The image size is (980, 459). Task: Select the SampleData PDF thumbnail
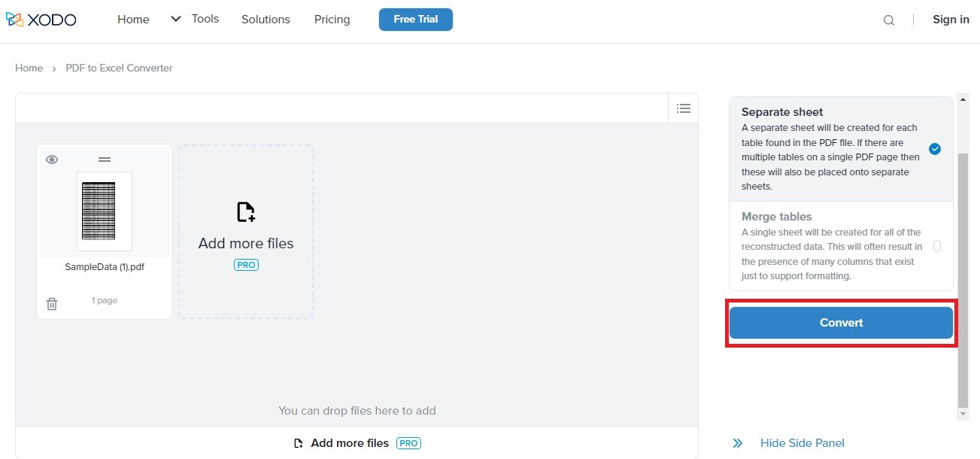[x=105, y=211]
